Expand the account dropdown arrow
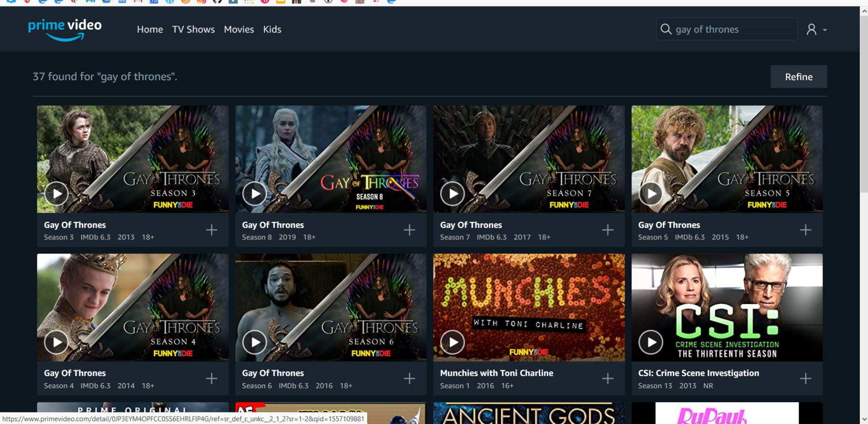Viewport: 868px width, 424px height. [x=825, y=30]
